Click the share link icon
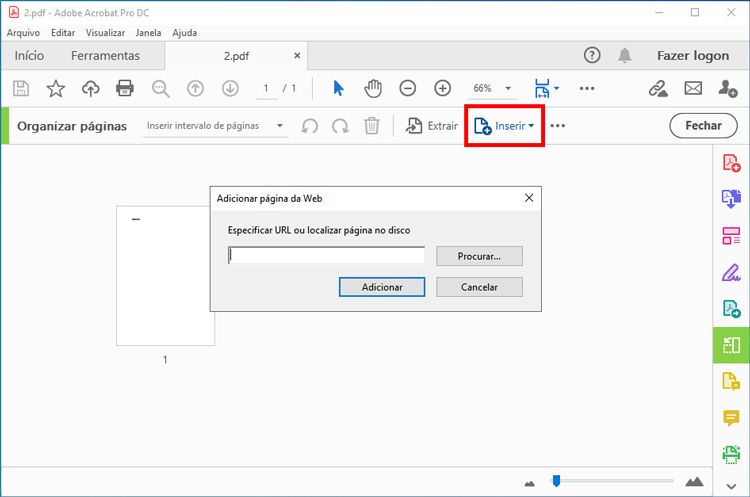750x497 pixels. pyautogui.click(x=658, y=88)
